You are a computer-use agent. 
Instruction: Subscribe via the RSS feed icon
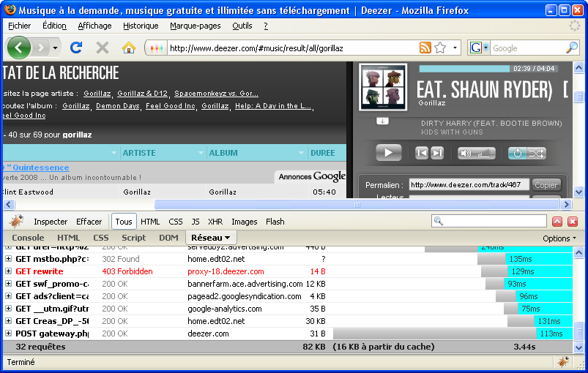[x=425, y=48]
